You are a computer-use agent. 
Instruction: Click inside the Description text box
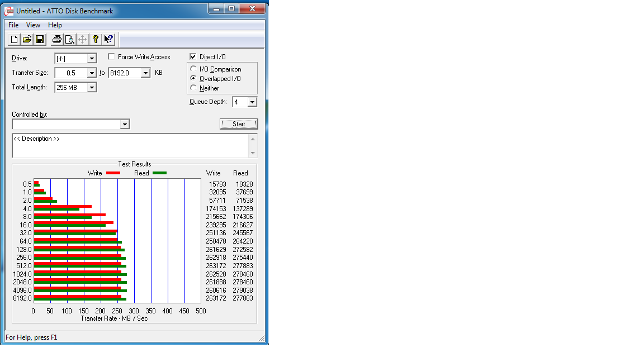(131, 146)
